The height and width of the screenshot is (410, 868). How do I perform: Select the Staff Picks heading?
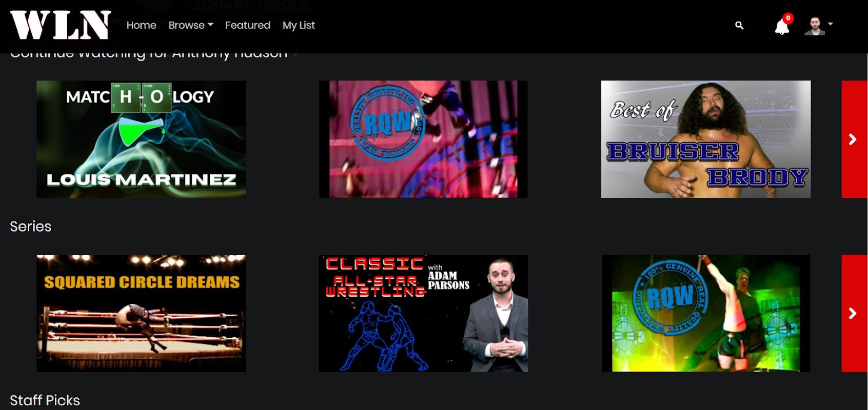click(45, 400)
